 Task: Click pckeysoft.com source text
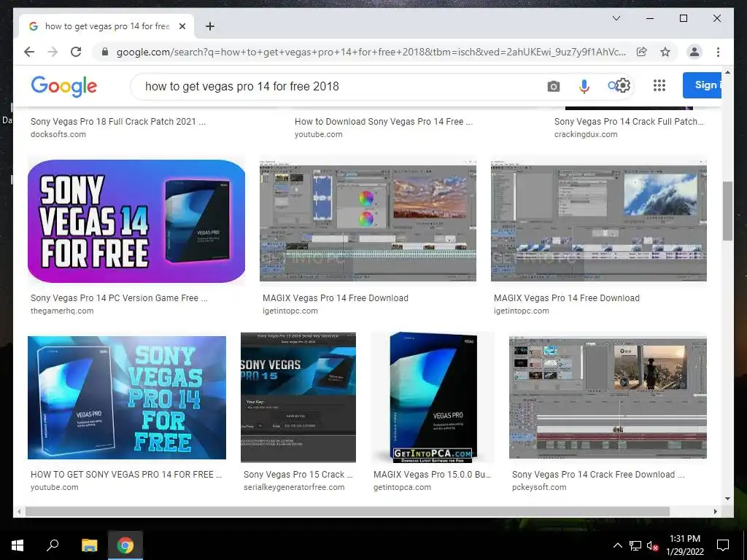(x=539, y=488)
